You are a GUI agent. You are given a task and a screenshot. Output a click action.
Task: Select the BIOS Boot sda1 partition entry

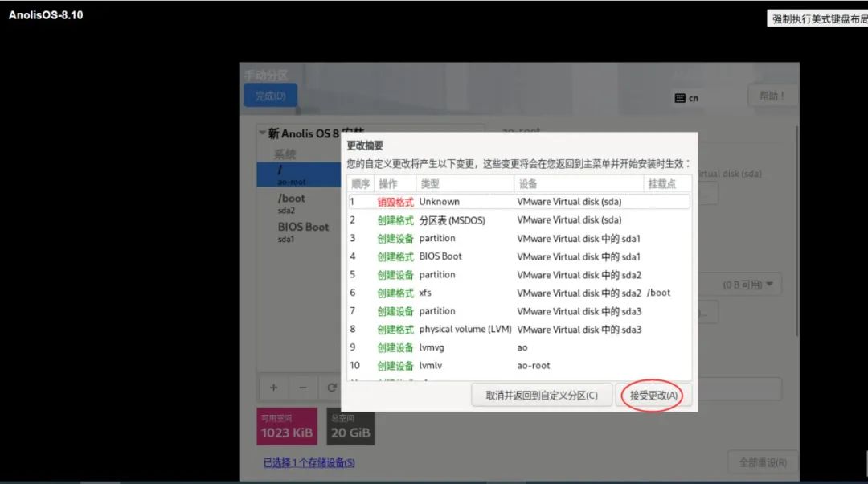click(299, 232)
